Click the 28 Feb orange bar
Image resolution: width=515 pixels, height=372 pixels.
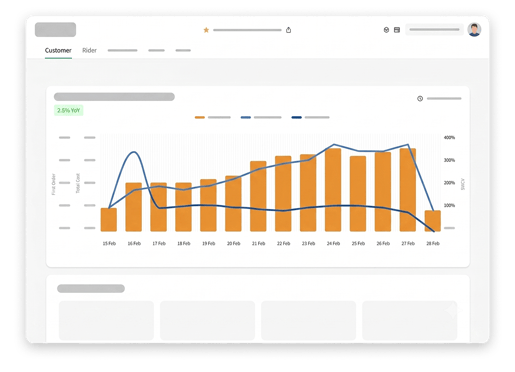[x=433, y=221]
